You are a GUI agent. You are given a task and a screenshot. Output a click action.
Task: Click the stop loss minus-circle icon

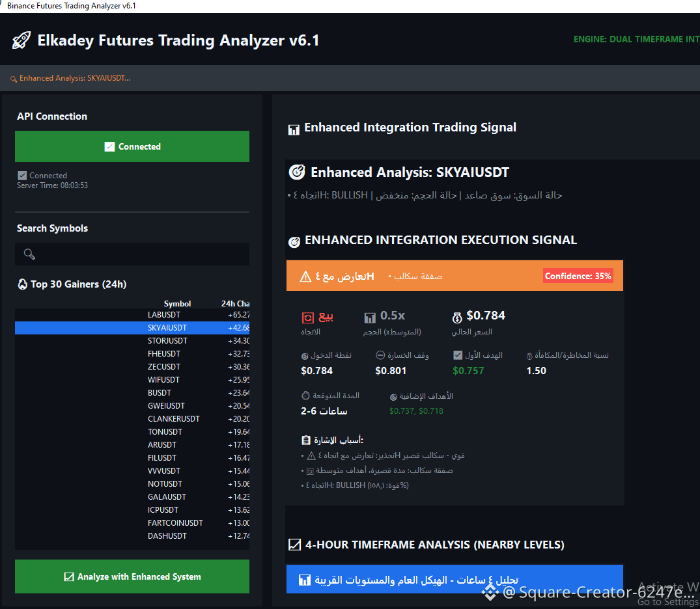[380, 355]
